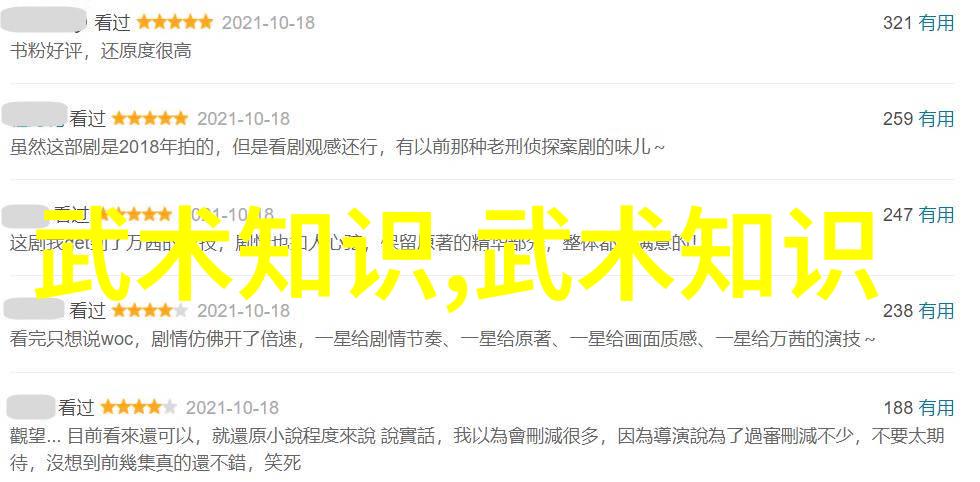Click the review text 书粉好评，还原度很高
The height and width of the screenshot is (482, 980).
(x=101, y=51)
